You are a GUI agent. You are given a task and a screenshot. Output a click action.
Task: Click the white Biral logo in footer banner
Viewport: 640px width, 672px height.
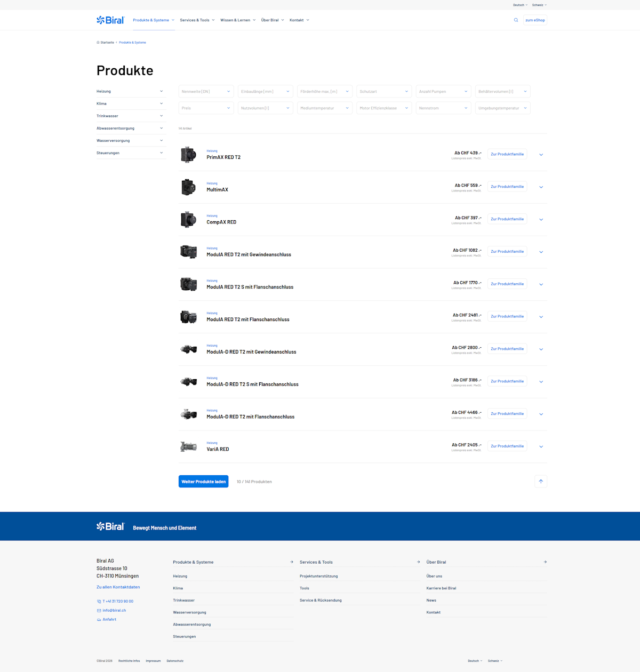click(x=110, y=526)
